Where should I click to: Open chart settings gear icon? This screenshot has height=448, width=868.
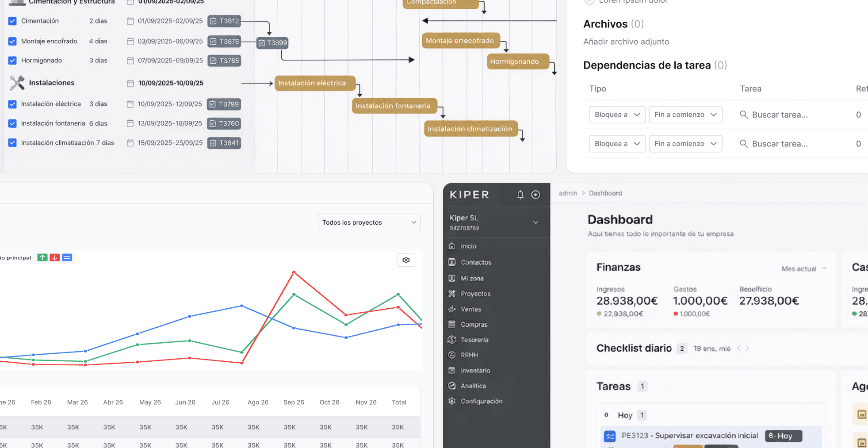pyautogui.click(x=406, y=260)
